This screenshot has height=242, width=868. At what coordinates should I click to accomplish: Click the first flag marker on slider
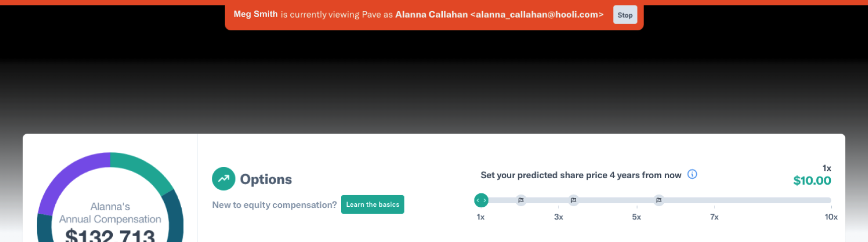pyautogui.click(x=521, y=200)
